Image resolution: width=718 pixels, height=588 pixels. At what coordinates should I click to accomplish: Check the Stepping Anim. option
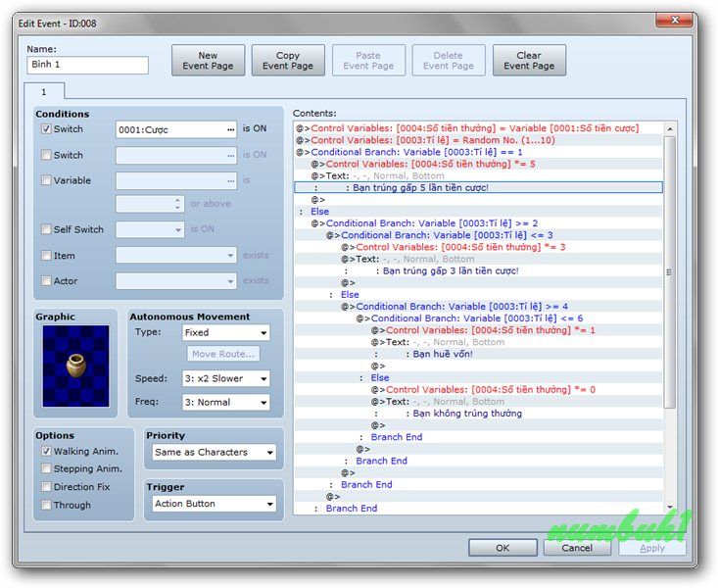point(46,468)
